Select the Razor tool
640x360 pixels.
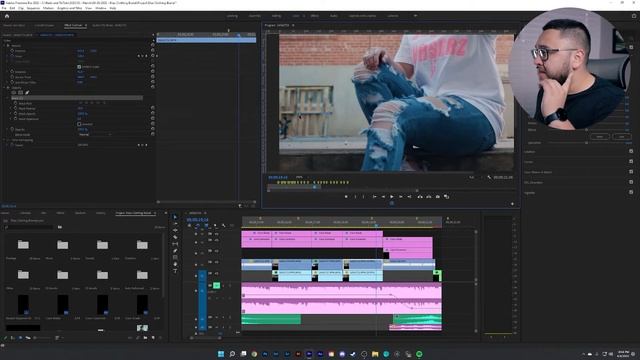(x=175, y=237)
